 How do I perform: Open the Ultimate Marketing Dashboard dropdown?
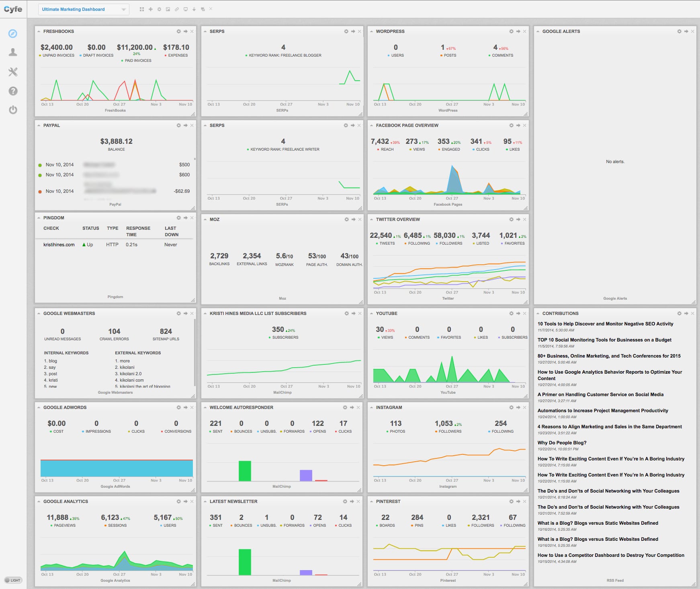(x=84, y=9)
